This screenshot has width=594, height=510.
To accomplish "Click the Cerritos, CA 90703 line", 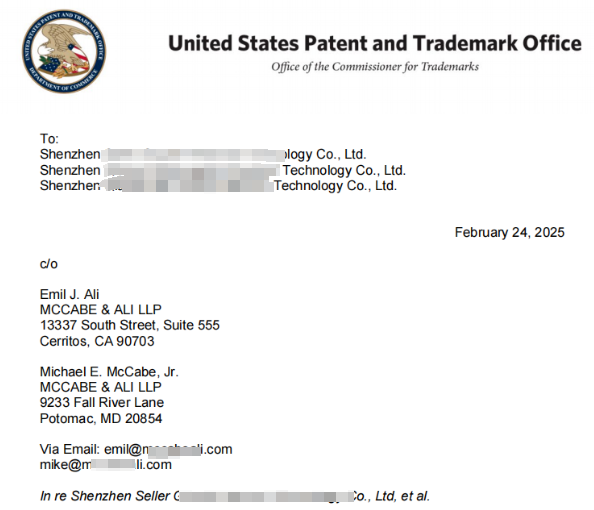I will (x=97, y=341).
